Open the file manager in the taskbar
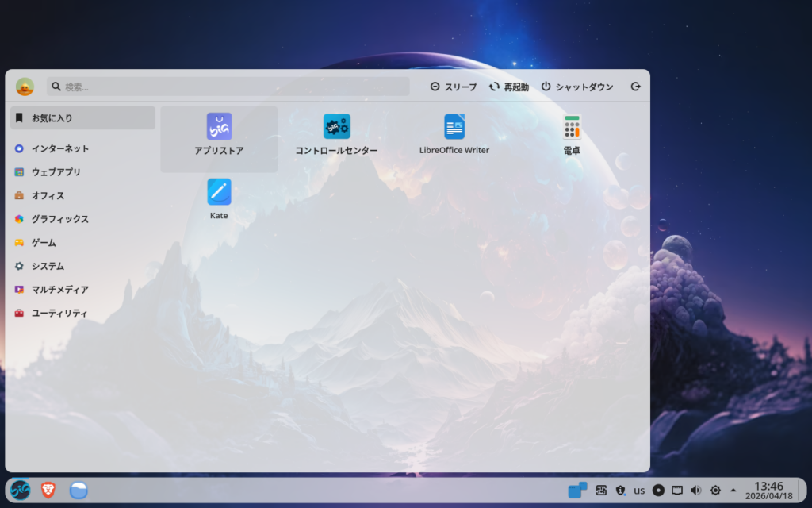The width and height of the screenshot is (812, 508). (x=78, y=491)
